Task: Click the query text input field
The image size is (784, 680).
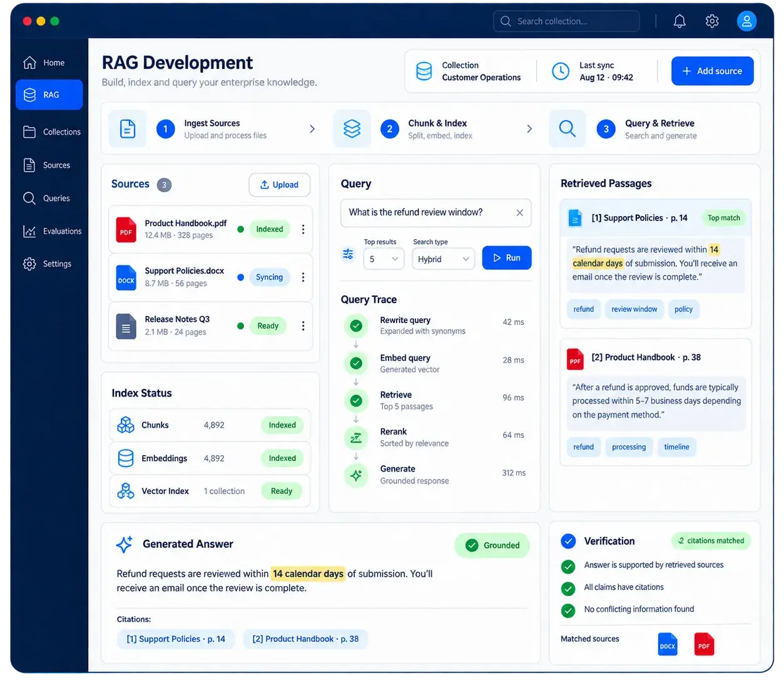Action: point(436,213)
